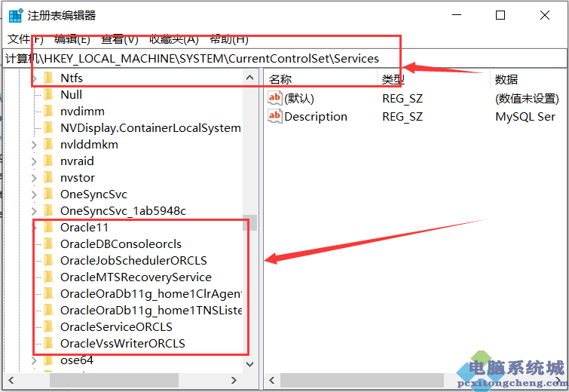
Task: Expand the nvraid key
Action: 34,161
